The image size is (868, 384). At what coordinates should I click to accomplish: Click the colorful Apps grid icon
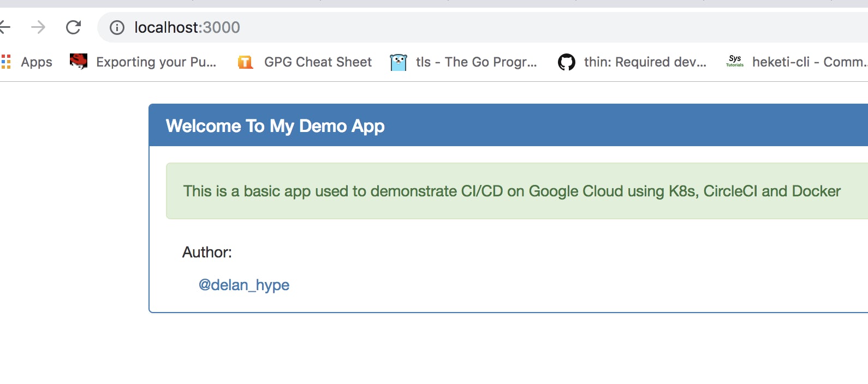pos(6,62)
